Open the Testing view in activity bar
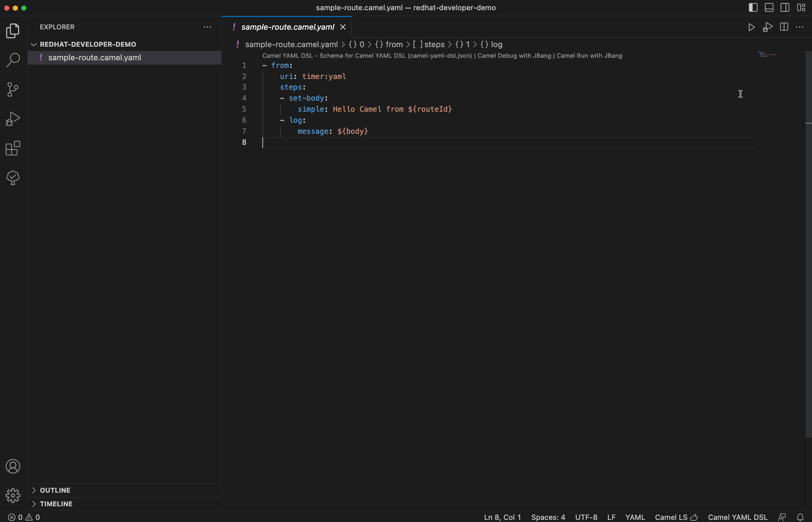The width and height of the screenshot is (812, 522). 13,178
